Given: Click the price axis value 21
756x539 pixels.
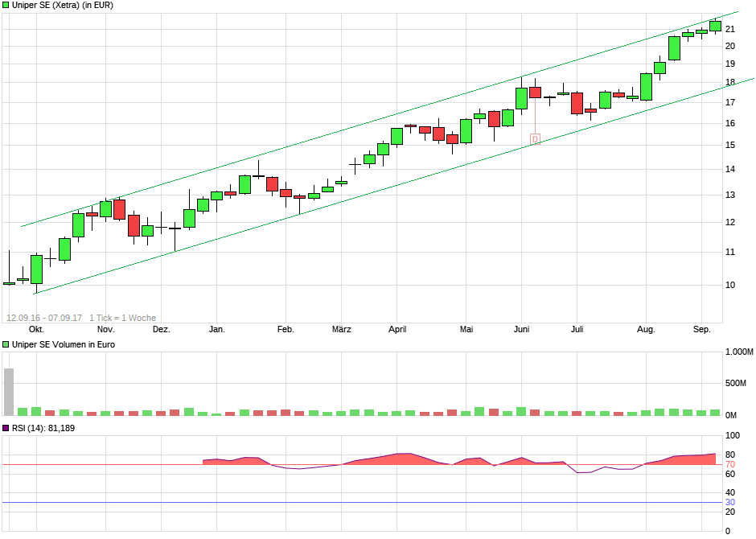Looking at the screenshot, I should click(730, 30).
